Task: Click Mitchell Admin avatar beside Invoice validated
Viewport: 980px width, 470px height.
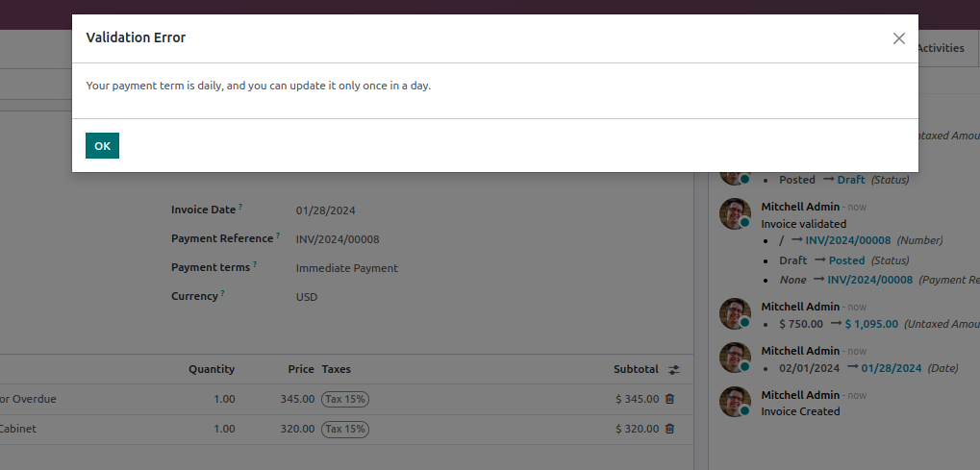Action: click(x=735, y=213)
